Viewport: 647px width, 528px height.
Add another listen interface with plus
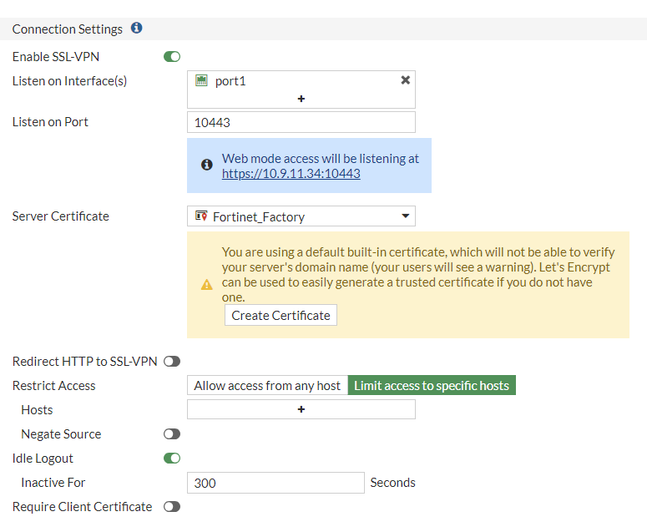(301, 99)
